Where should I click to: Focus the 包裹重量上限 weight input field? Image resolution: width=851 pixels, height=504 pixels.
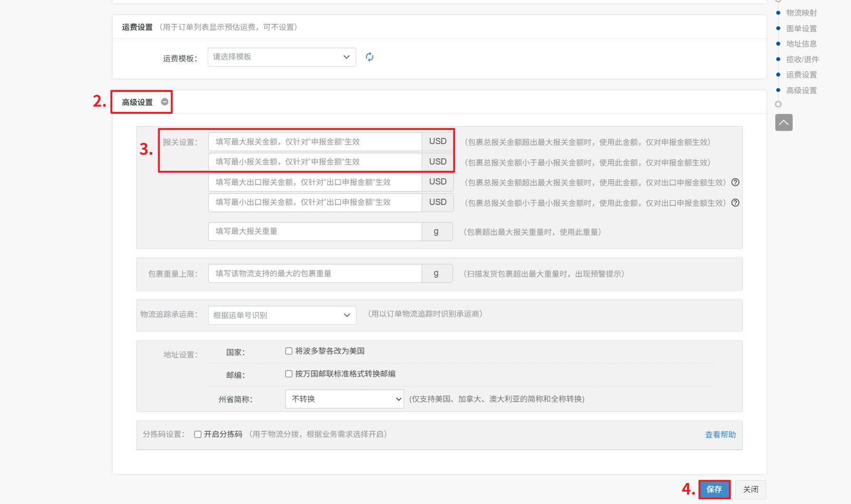click(315, 273)
